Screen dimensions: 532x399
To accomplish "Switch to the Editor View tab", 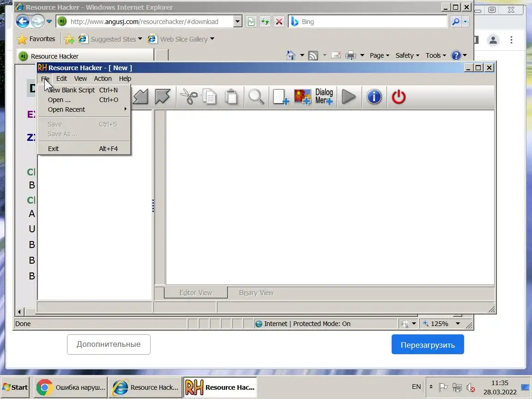I will 196,292.
